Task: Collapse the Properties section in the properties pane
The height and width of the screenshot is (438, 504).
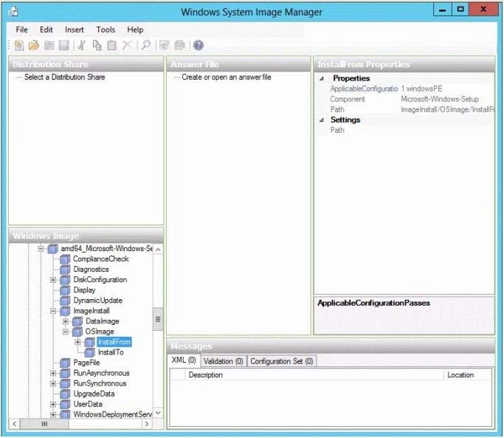Action: (322, 78)
